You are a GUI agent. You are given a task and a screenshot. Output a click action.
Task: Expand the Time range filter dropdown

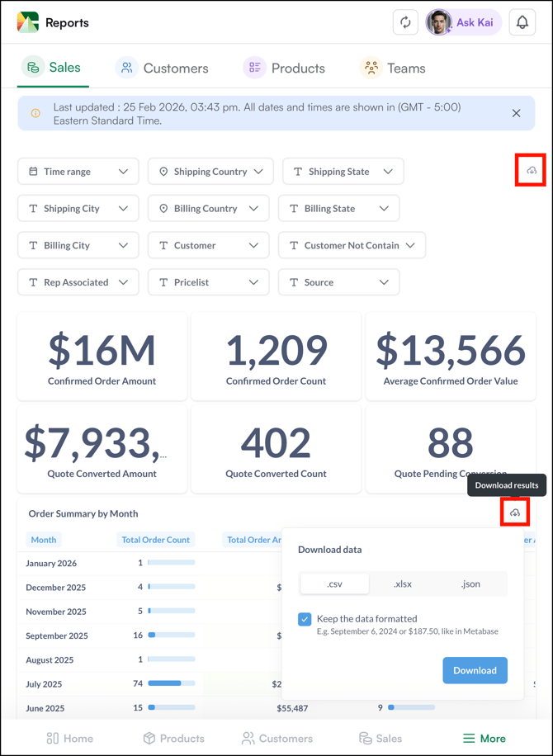[x=78, y=172]
